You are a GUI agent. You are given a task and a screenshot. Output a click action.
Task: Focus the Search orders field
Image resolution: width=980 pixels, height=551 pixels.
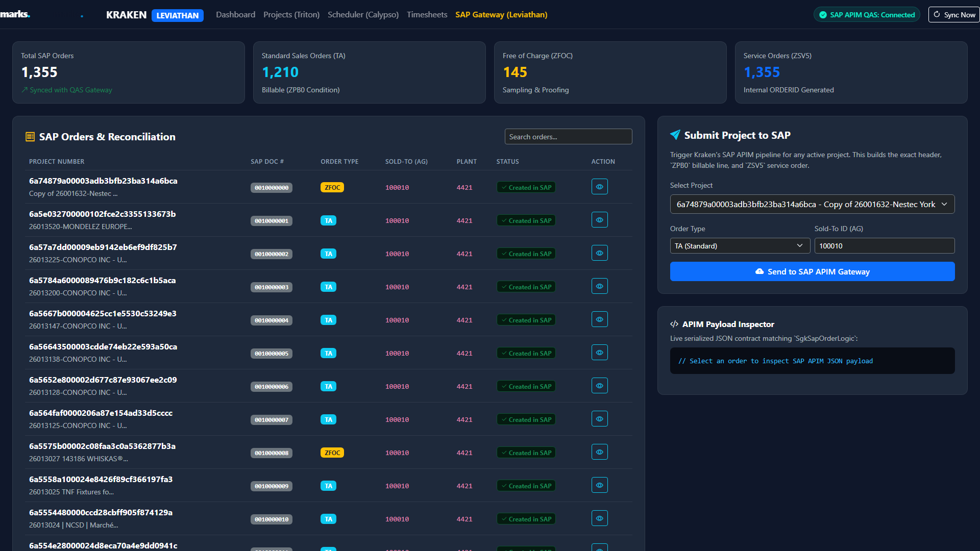[x=568, y=137]
